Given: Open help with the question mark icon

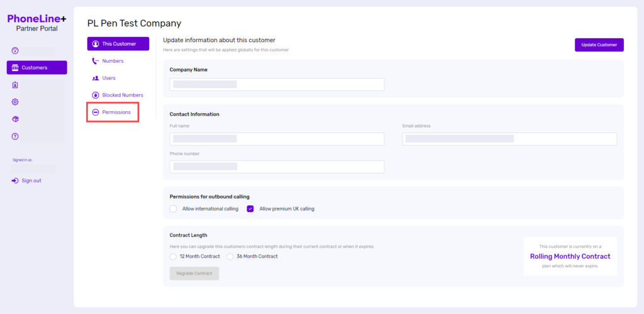Looking at the screenshot, I should pyautogui.click(x=15, y=136).
